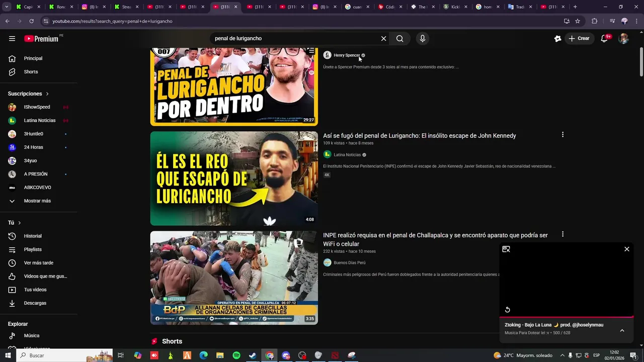Open reo que escapó thumbnail
644x362 pixels.
pos(234,178)
